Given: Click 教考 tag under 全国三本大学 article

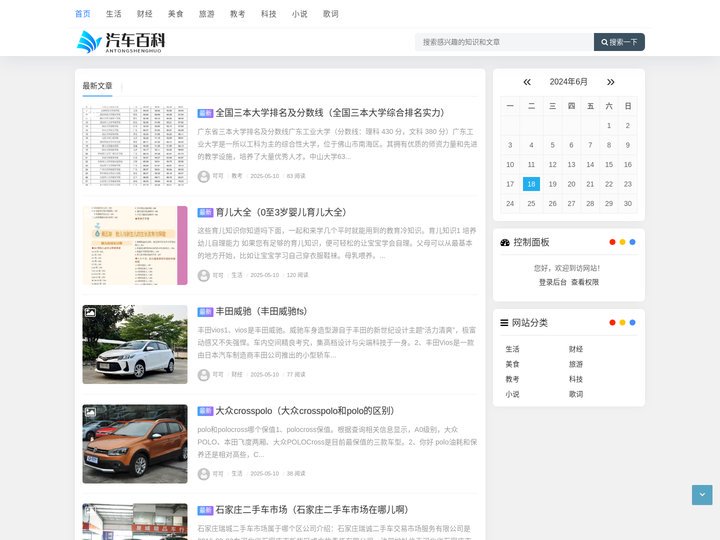Looking at the screenshot, I should pyautogui.click(x=237, y=176).
